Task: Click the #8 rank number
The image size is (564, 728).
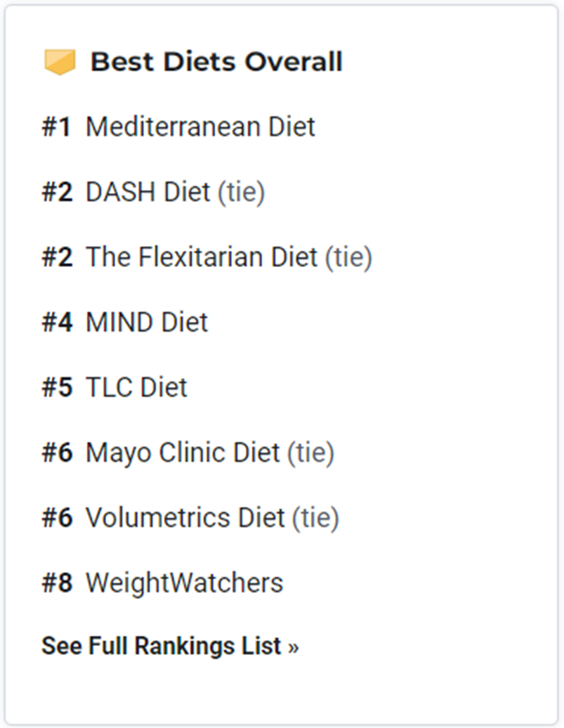Action: tap(57, 583)
